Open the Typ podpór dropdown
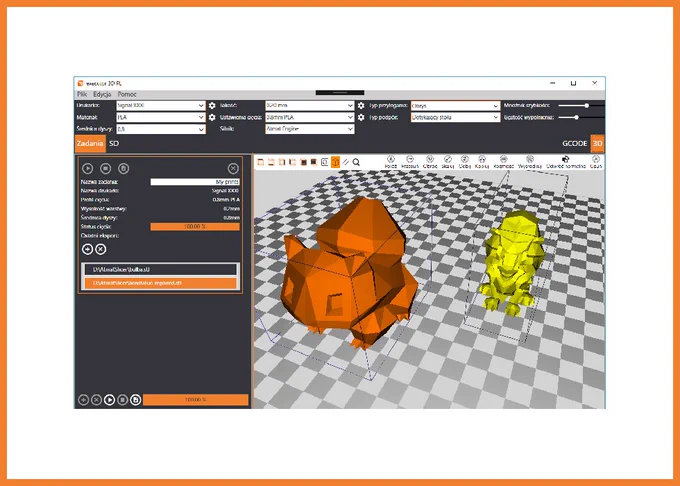This screenshot has height=486, width=680. click(x=455, y=117)
